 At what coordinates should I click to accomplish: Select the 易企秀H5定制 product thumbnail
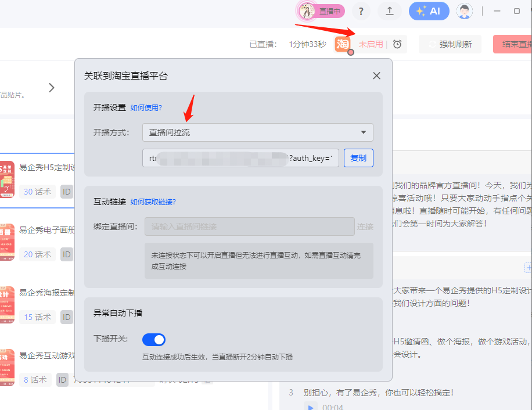click(x=7, y=179)
